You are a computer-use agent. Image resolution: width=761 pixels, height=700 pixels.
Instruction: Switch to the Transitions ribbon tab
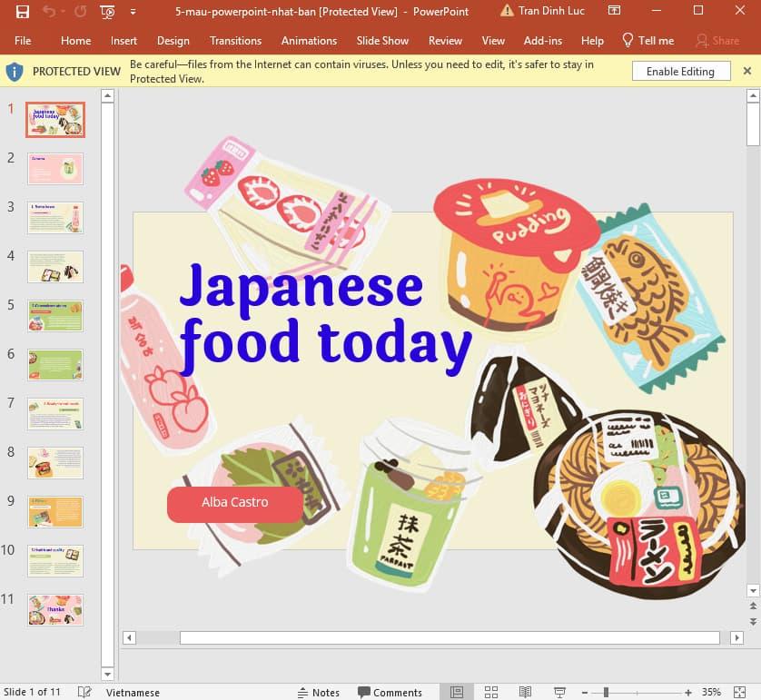pos(235,40)
